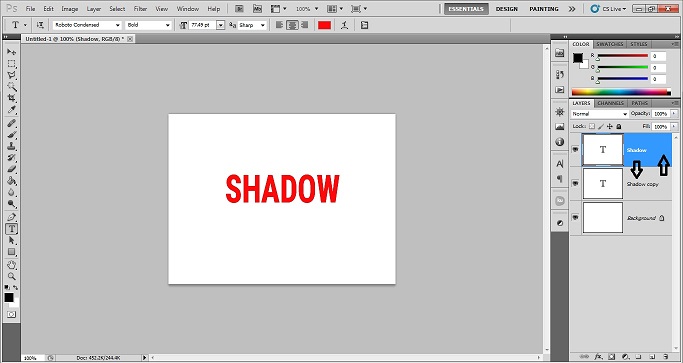The height and width of the screenshot is (363, 683).
Task: Open the File menu
Action: tap(30, 9)
